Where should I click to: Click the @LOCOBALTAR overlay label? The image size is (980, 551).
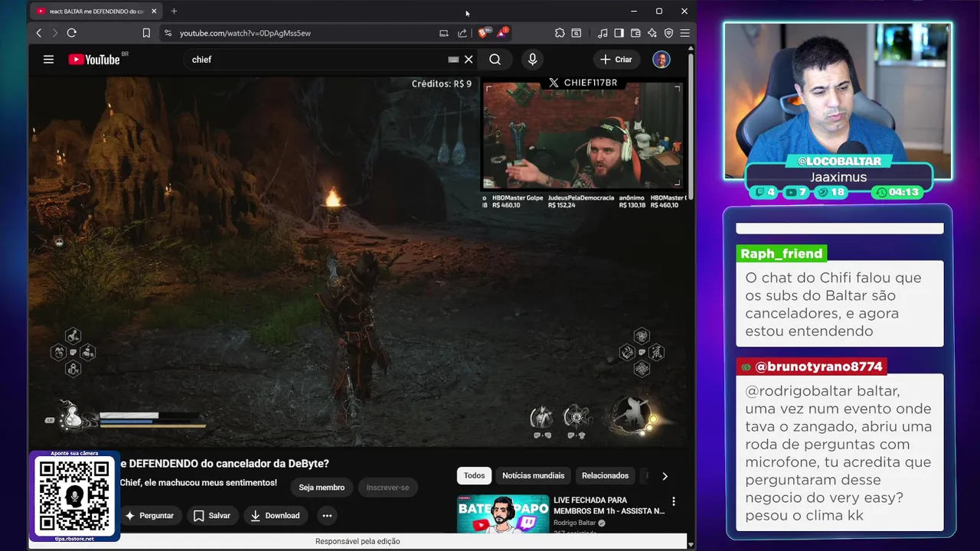(x=840, y=161)
